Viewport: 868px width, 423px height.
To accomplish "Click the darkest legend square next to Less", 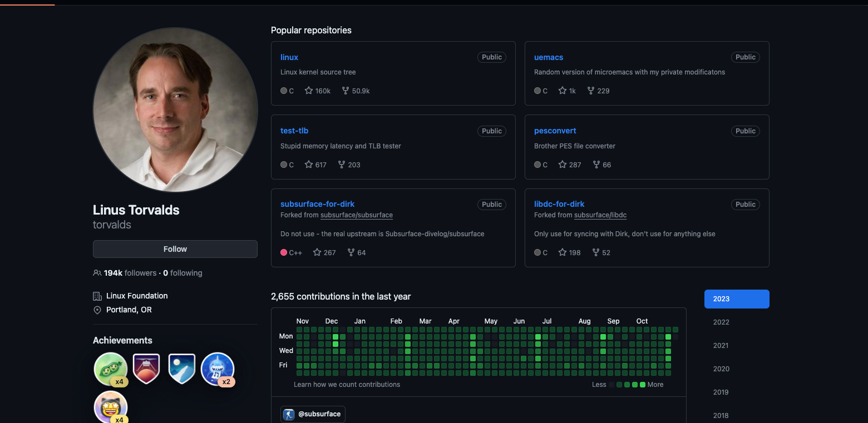I will tap(611, 385).
